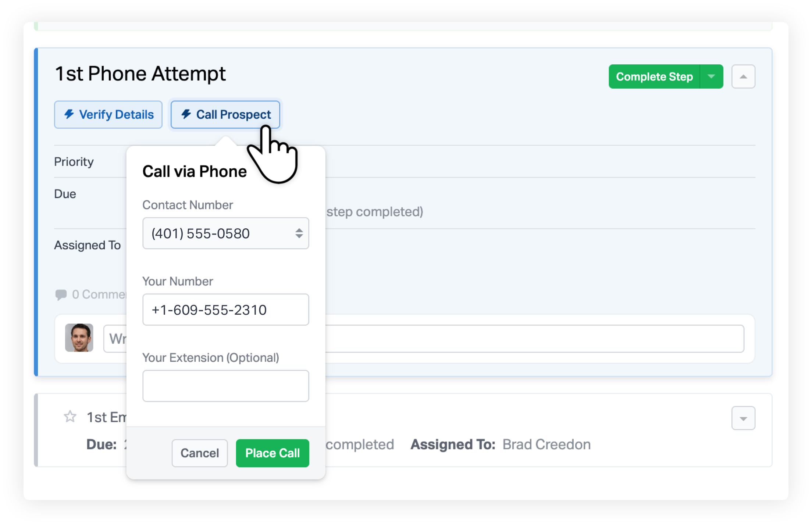The width and height of the screenshot is (812, 525).
Task: Click the 1st Phone Attempt title
Action: (x=140, y=74)
